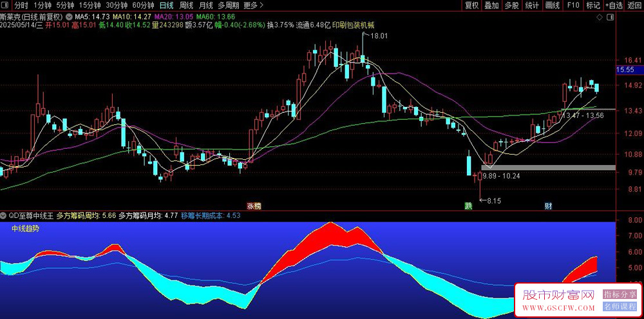
Task: Switch to the 周线 weekly tab
Action: 186,5
